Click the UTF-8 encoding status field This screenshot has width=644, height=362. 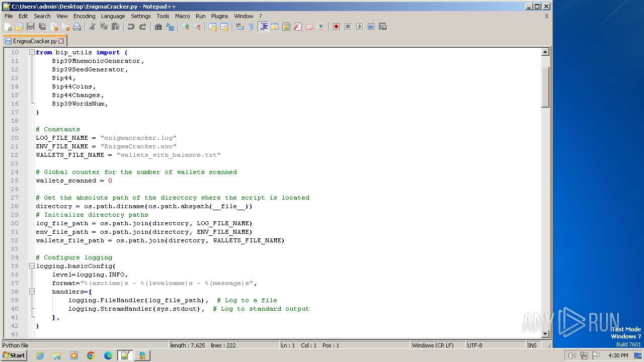coord(496,345)
